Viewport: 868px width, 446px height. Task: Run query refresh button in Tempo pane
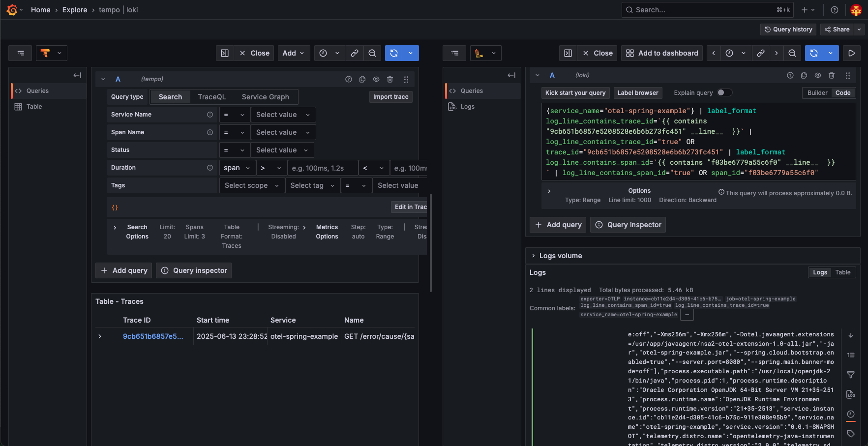point(394,53)
